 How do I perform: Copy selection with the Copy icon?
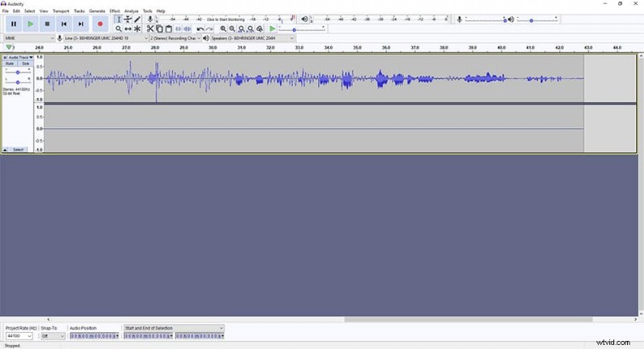[x=159, y=29]
